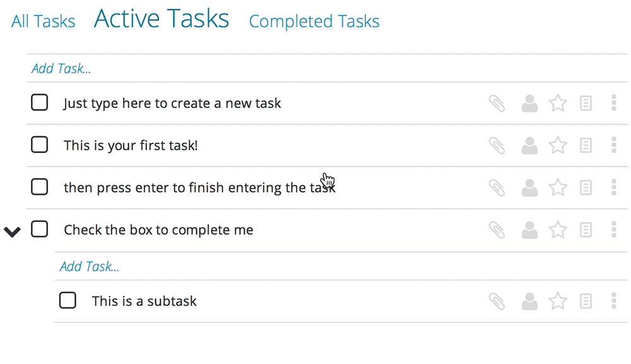631x364 pixels.
Task: Star the 'This is your first task!' item
Action: (558, 145)
